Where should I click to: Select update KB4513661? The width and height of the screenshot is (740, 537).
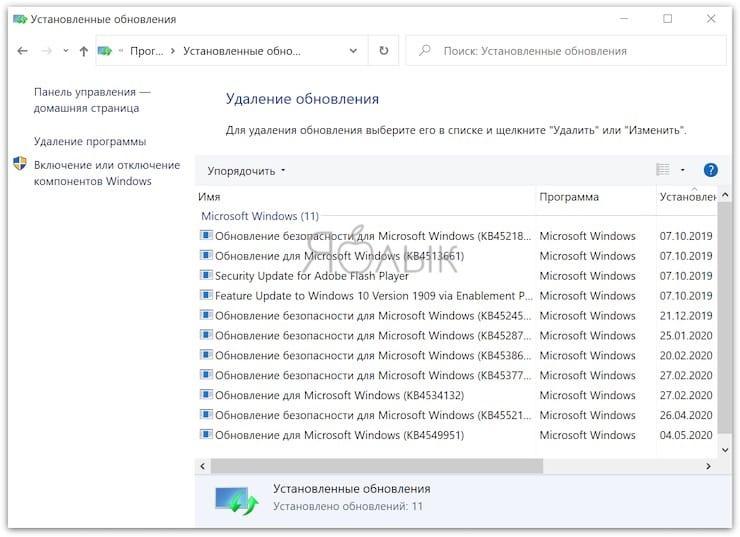pos(456,256)
